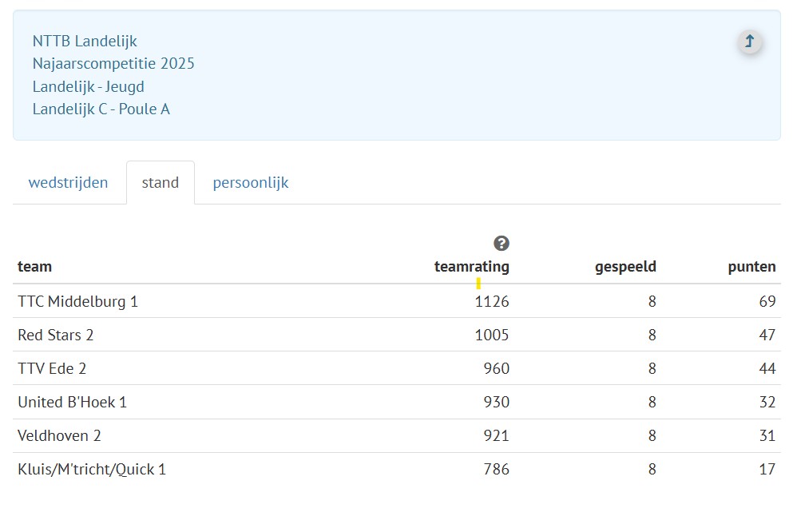The width and height of the screenshot is (797, 532).
Task: Select the TTC Middelburg 1 team row
Action: pos(77,302)
